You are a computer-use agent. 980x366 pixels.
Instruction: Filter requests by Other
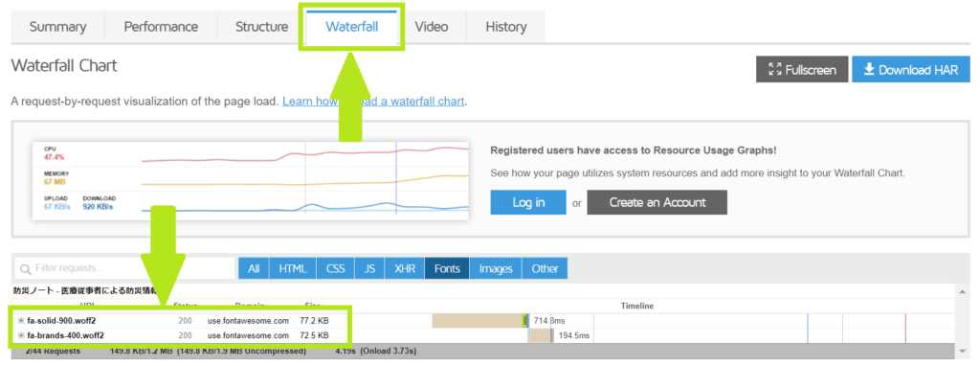[545, 268]
